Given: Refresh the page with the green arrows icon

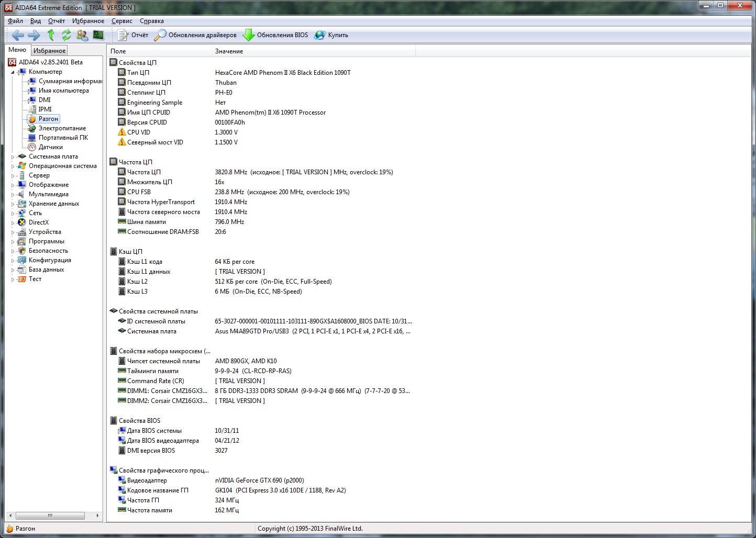Looking at the screenshot, I should pos(66,35).
